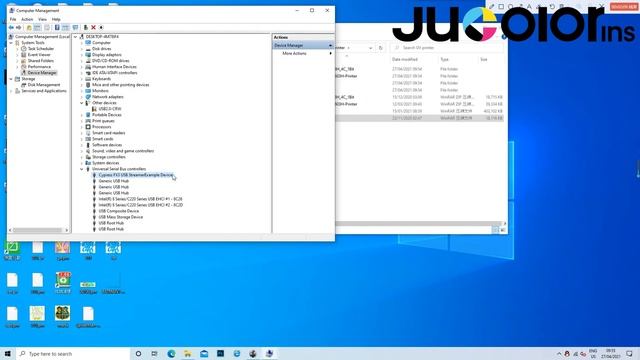Open the Mail app from the taskbar
This screenshot has height=360, width=640.
[x=204, y=353]
